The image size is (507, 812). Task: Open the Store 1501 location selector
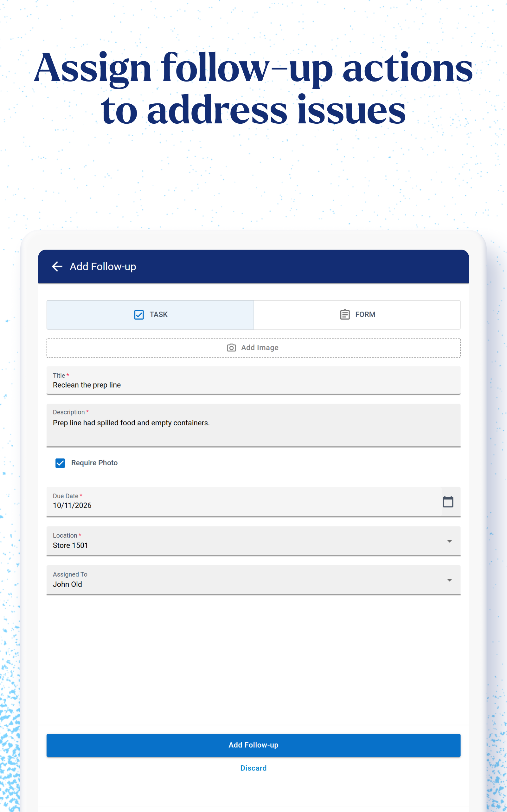pos(253,541)
